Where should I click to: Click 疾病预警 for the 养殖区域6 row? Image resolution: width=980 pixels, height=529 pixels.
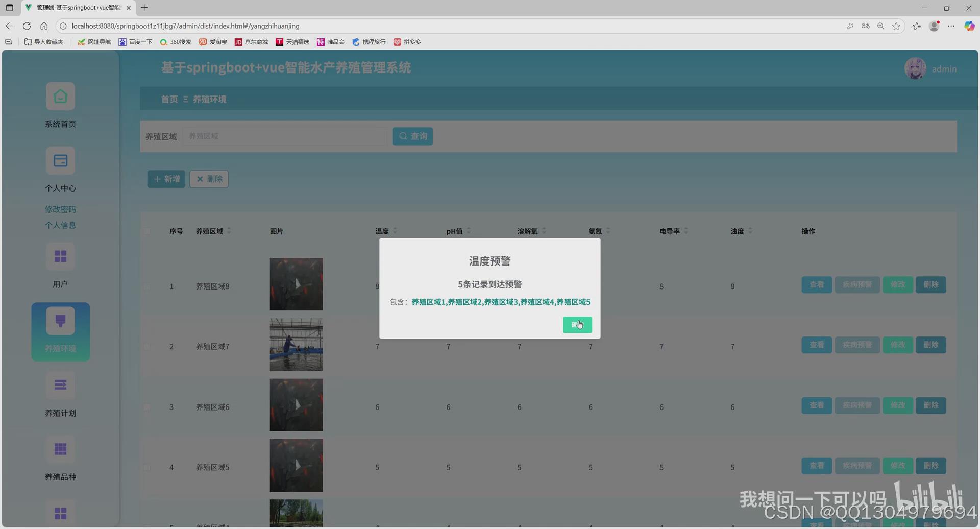click(857, 405)
